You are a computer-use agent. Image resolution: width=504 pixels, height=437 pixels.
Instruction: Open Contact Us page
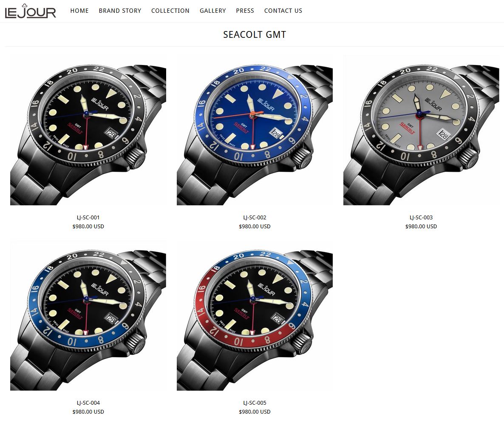point(283,11)
